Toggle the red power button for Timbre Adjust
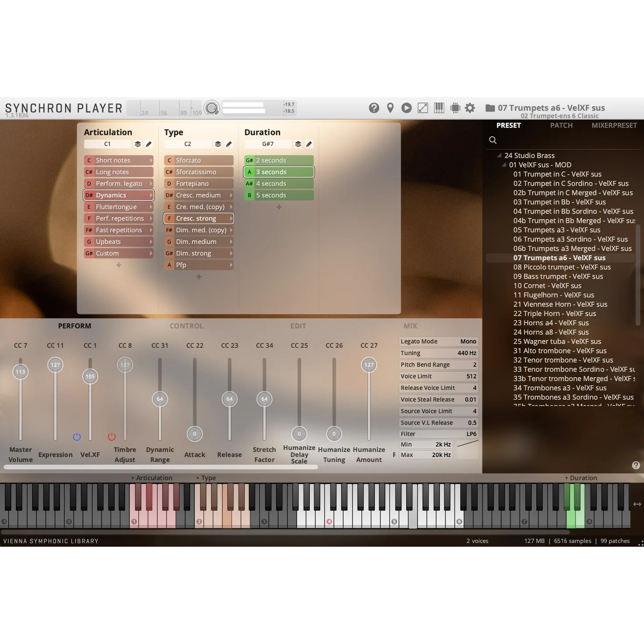Viewport: 644px width, 644px height. pos(112,437)
